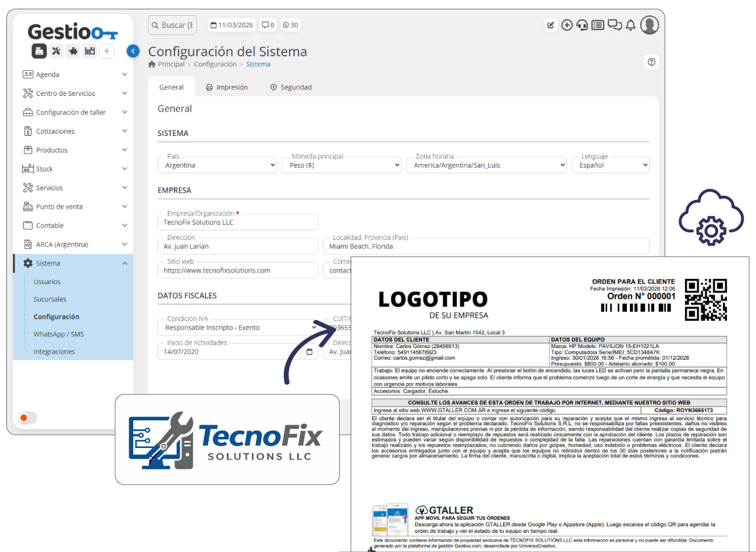Click the ARCA (Argentina) document icon

tap(28, 244)
